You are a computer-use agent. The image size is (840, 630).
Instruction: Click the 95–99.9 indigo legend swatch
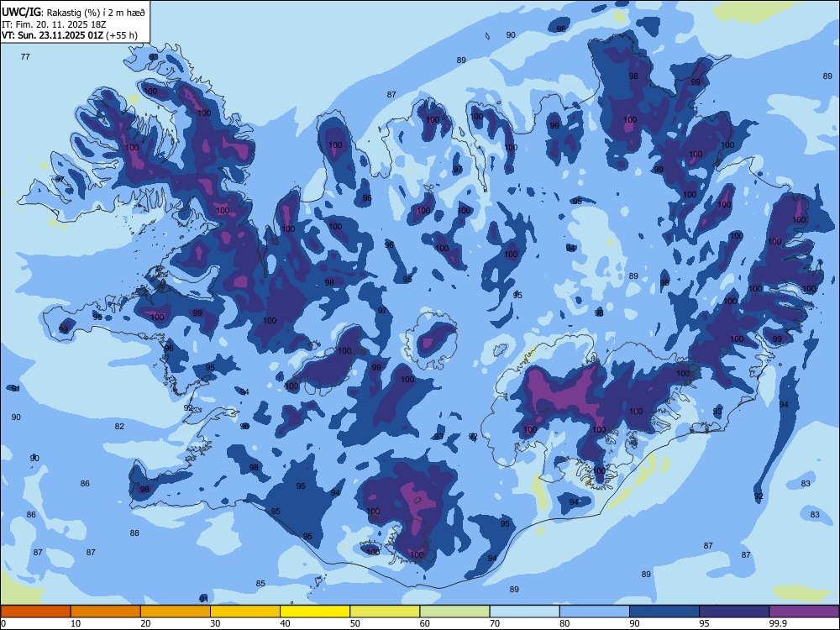(x=734, y=612)
